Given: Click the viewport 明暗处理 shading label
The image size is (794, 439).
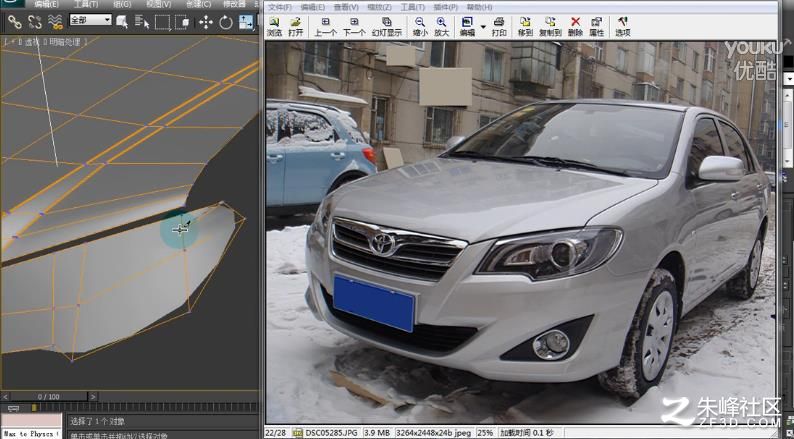Looking at the screenshot, I should coord(66,43).
